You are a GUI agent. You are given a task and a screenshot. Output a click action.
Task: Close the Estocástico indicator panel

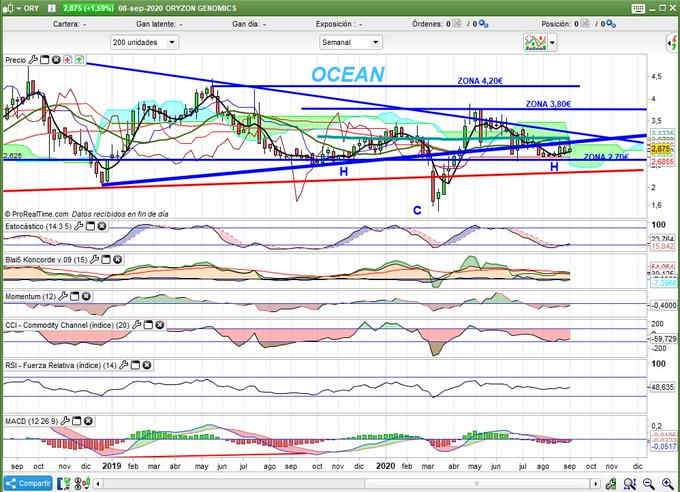click(101, 226)
